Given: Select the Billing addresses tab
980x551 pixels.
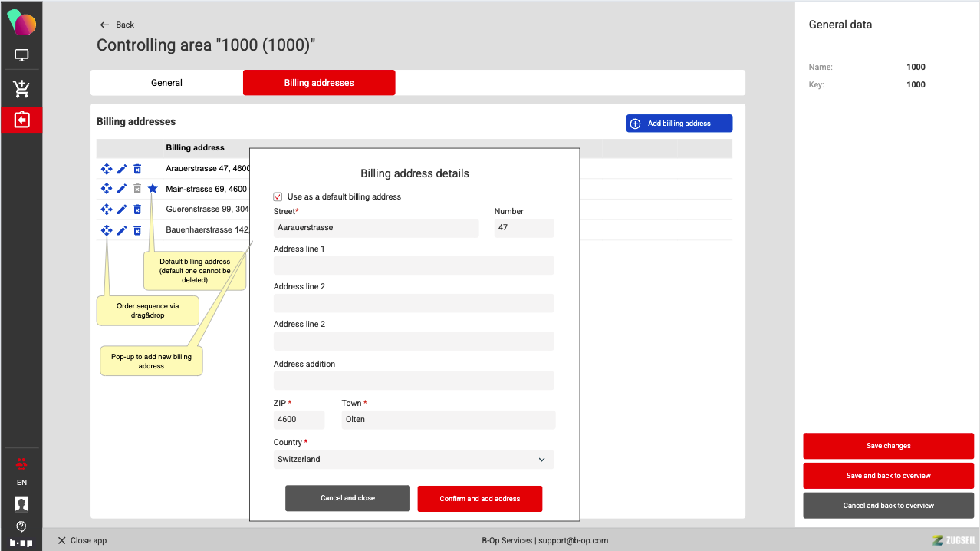Looking at the screenshot, I should click(319, 83).
